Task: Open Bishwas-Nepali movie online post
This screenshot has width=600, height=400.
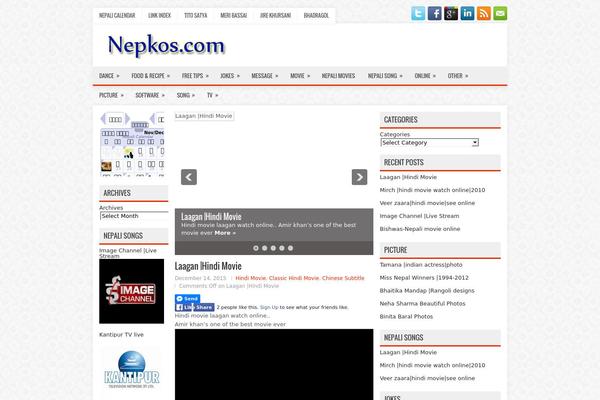Action: coord(420,229)
